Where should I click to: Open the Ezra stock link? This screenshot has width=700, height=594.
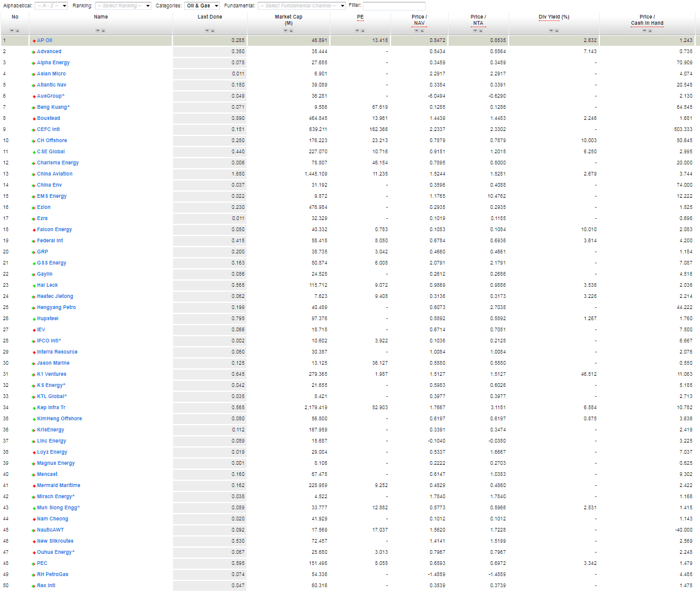[43, 218]
